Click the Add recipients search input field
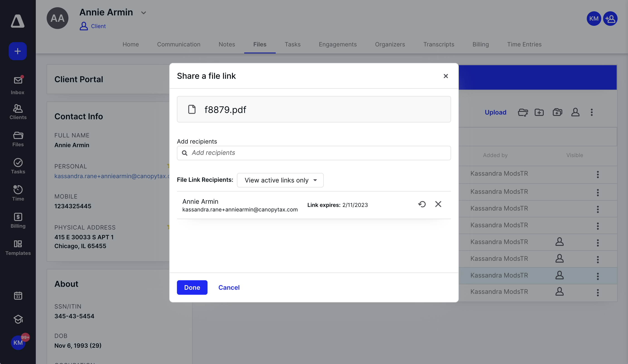The height and width of the screenshot is (364, 628). coord(314,153)
